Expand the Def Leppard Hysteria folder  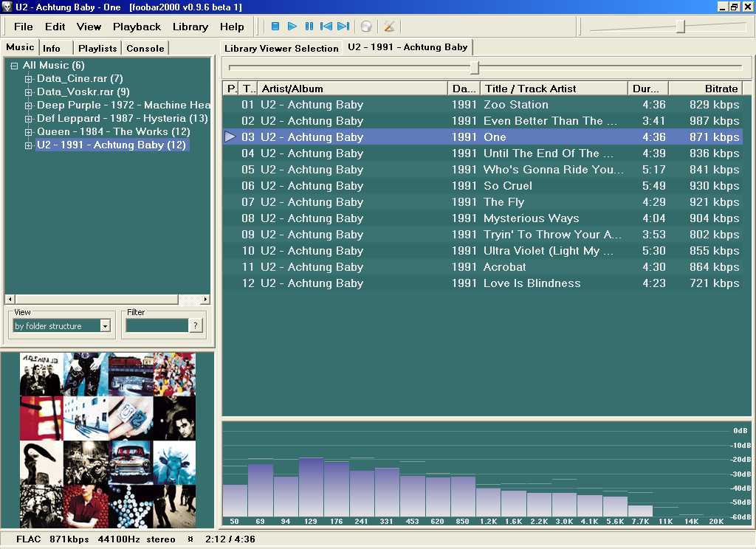29,119
